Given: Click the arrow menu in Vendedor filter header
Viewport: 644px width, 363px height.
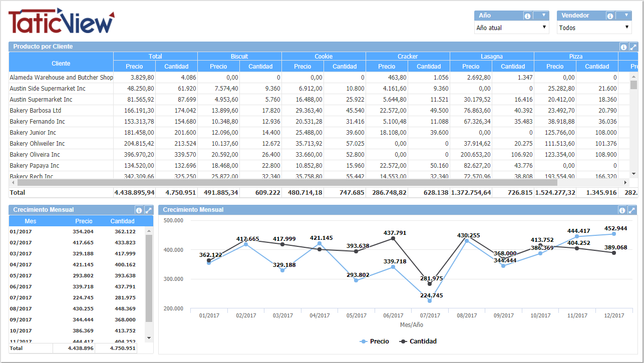Looking at the screenshot, I should click(x=626, y=16).
